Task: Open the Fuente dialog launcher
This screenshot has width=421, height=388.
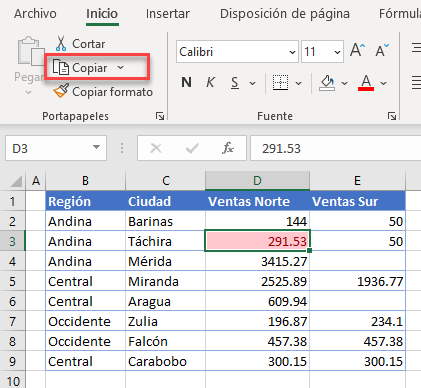Action: click(392, 116)
